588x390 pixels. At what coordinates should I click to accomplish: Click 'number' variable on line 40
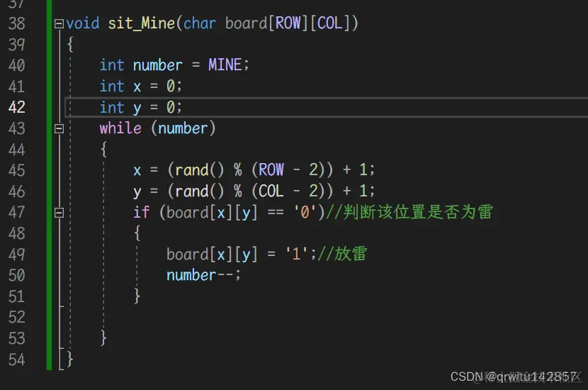pos(158,65)
